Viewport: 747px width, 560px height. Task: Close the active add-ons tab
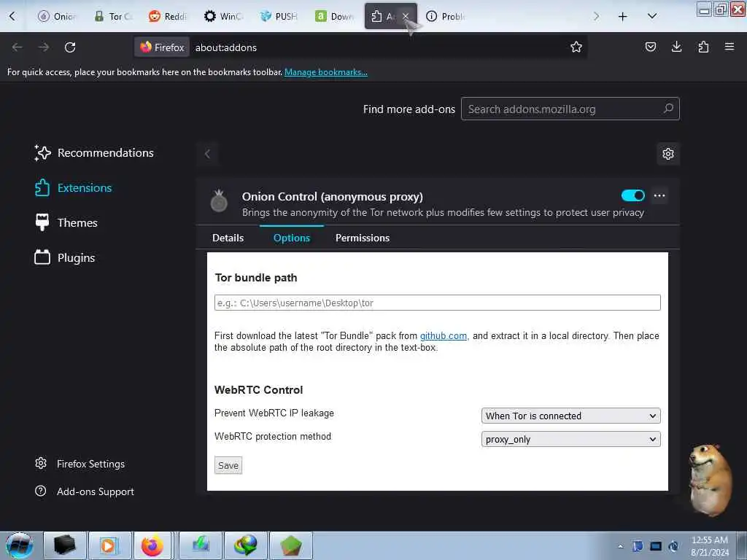406,16
